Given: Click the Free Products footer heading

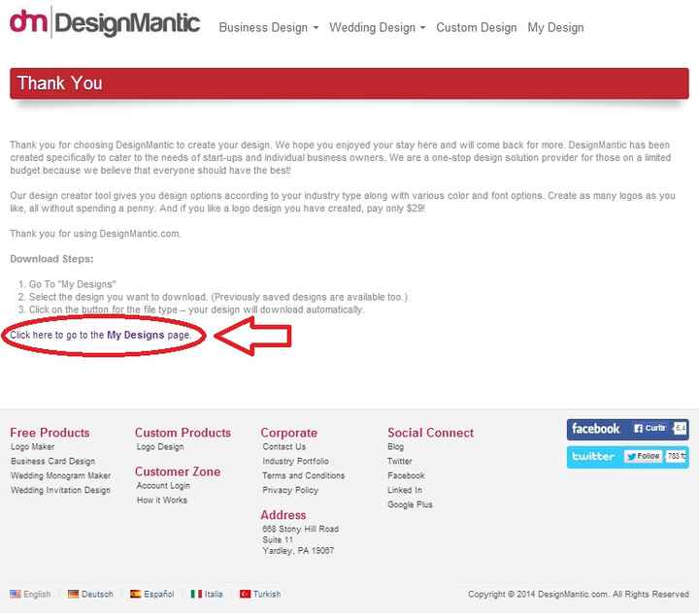Looking at the screenshot, I should tap(50, 433).
